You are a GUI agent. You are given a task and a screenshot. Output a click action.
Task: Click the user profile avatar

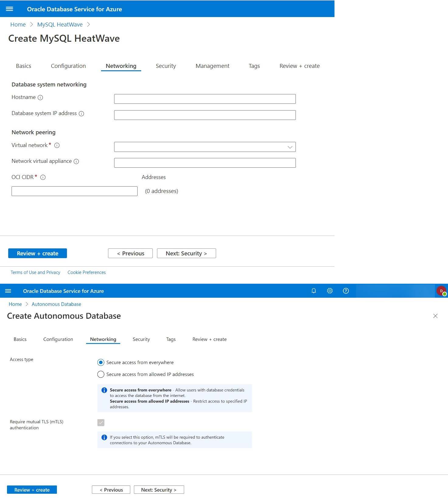tap(441, 291)
